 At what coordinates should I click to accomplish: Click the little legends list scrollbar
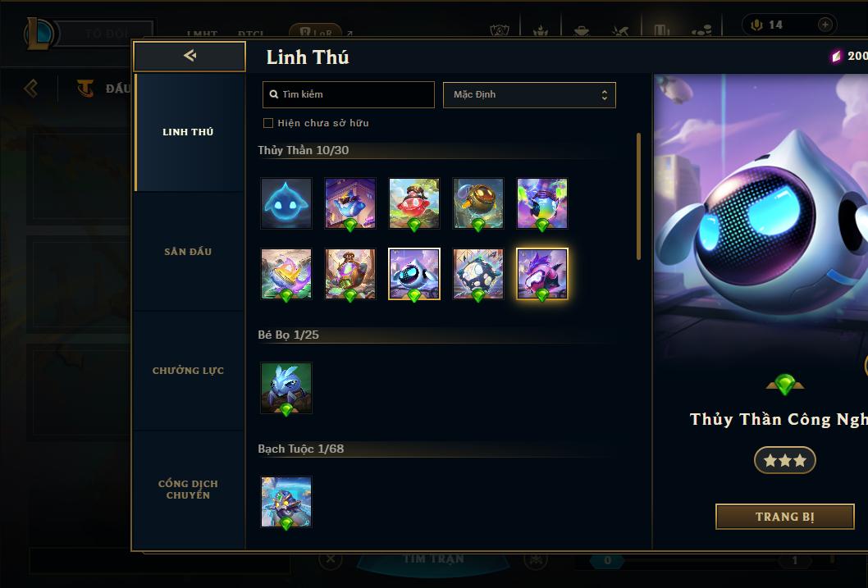[639, 196]
